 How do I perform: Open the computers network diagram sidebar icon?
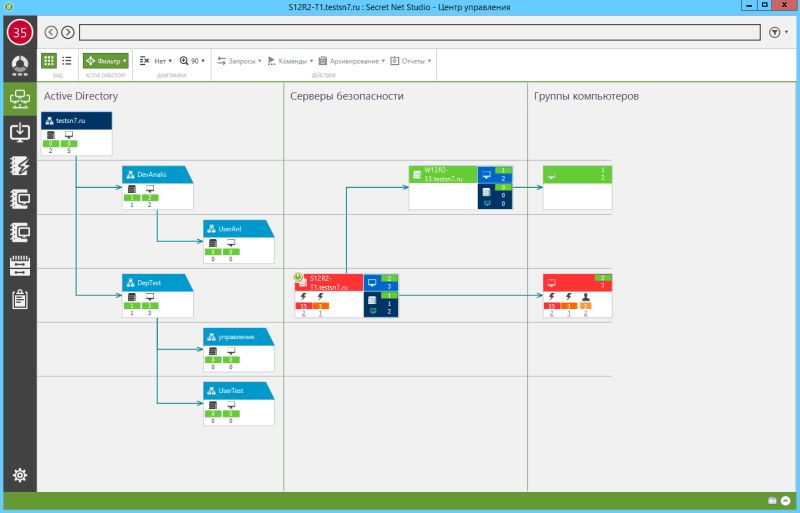(20, 99)
